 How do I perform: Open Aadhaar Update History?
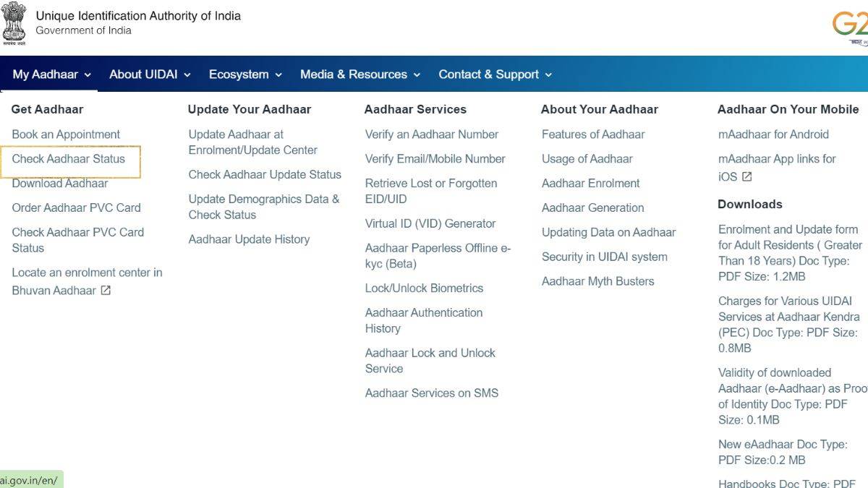(x=249, y=239)
